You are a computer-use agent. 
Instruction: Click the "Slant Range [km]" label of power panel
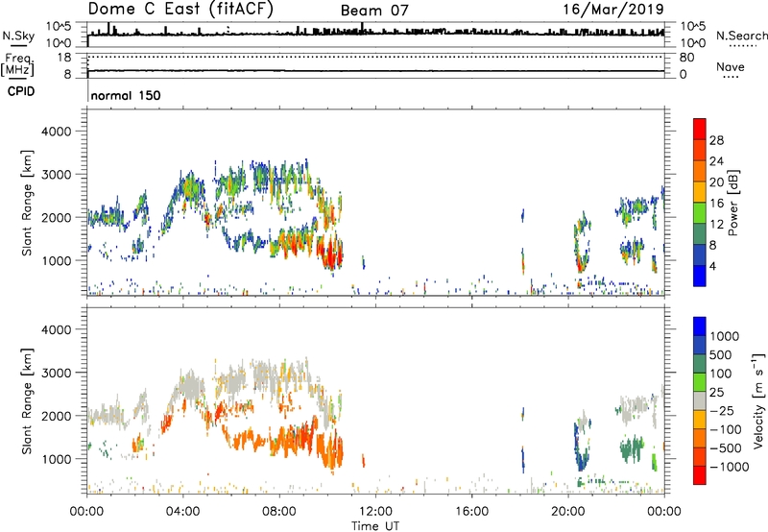tap(27, 203)
